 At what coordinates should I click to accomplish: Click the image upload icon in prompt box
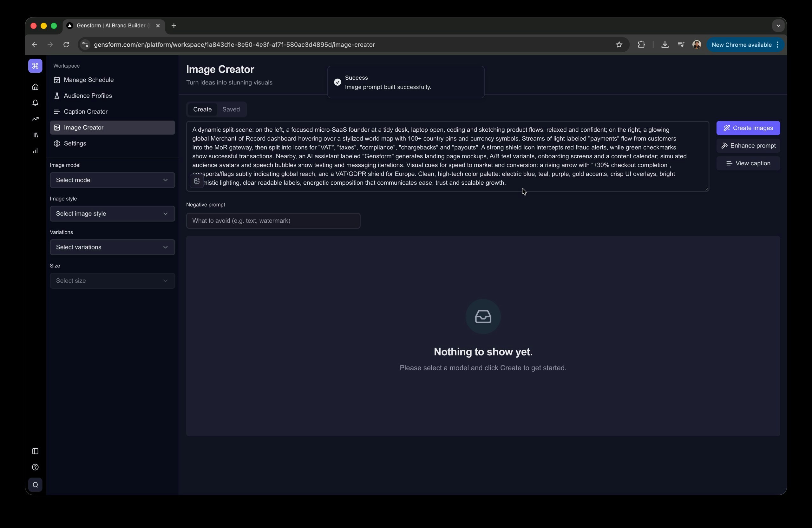click(x=197, y=181)
